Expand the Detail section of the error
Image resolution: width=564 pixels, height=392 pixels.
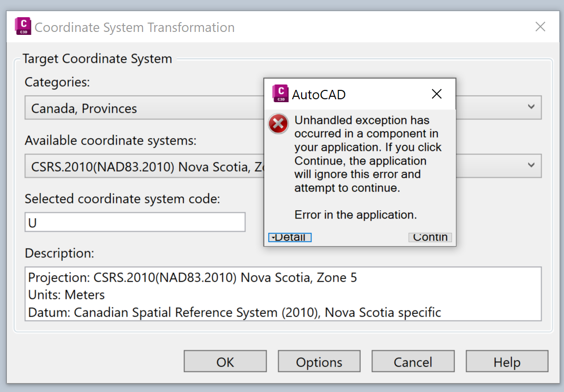289,237
